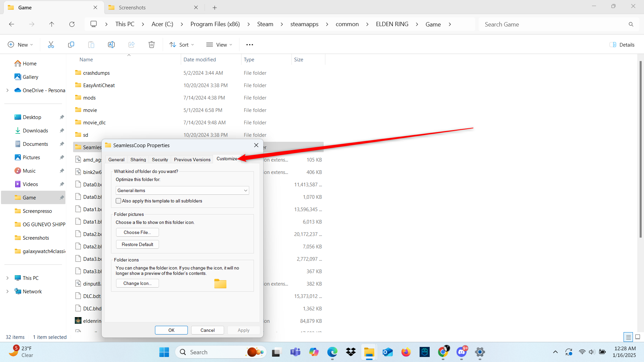Select the EasyAntiCheat folder

(99, 85)
